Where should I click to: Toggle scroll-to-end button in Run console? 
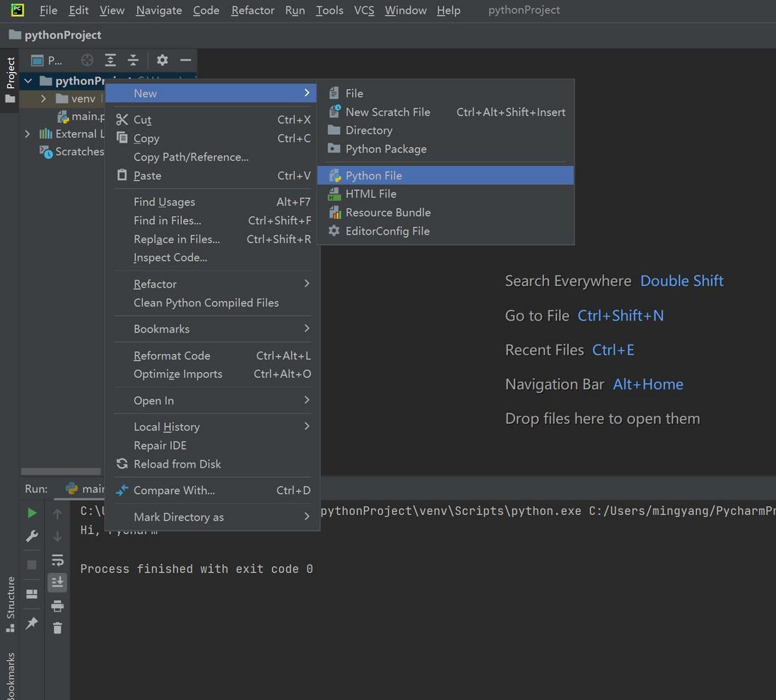tap(57, 582)
